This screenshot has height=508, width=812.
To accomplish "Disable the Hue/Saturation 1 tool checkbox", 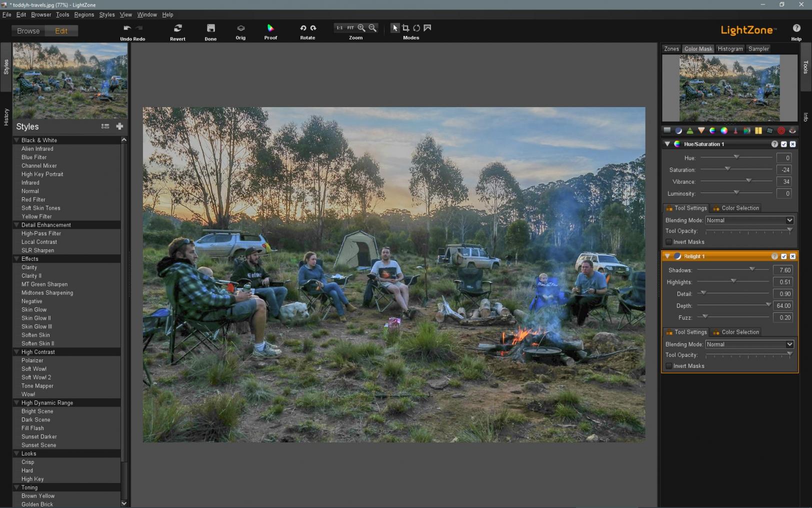I will click(784, 144).
